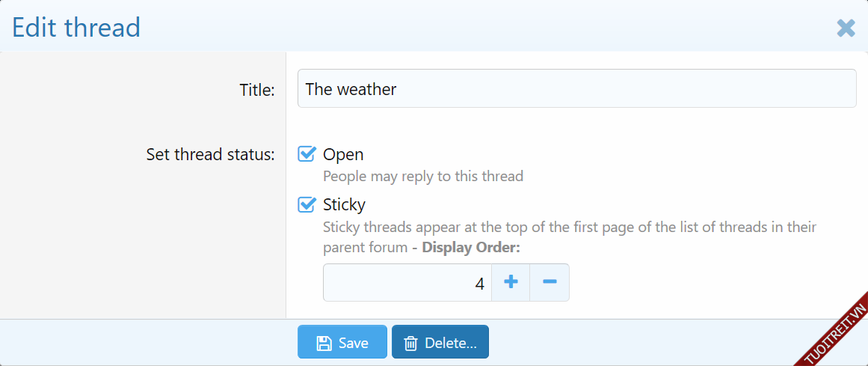Viewport: 868px width, 366px height.
Task: Click the sticky threads explanation text
Action: (x=569, y=227)
